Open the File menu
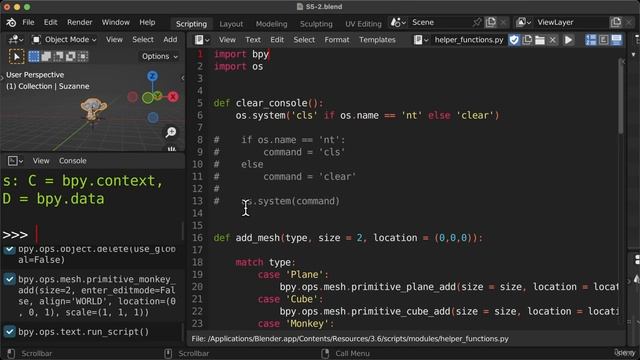This screenshot has width=640, height=360. 28,22
